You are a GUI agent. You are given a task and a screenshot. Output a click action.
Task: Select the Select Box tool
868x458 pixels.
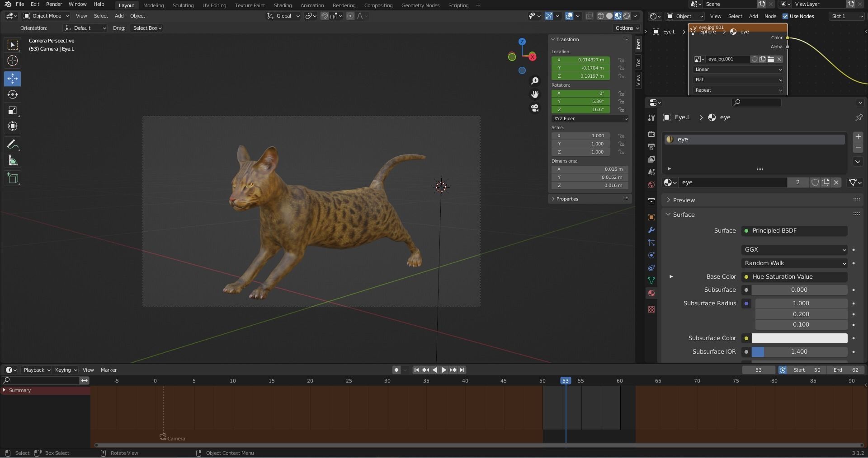pyautogui.click(x=13, y=45)
